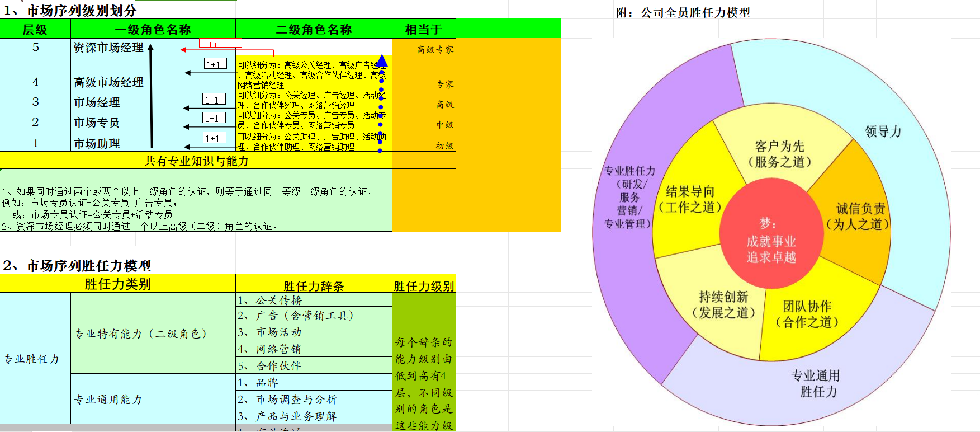Viewport: 980px width, 432px height.
Task: Click the level 1 cell
Action: 35,142
